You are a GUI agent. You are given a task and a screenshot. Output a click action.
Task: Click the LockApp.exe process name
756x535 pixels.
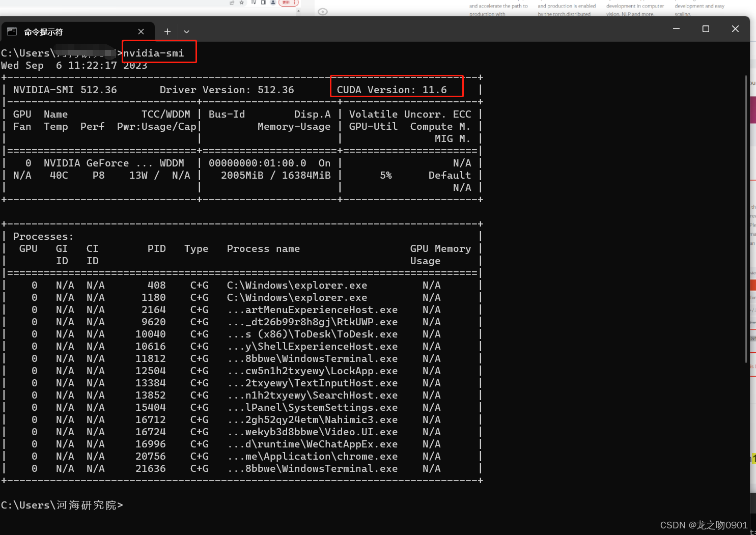pyautogui.click(x=313, y=371)
